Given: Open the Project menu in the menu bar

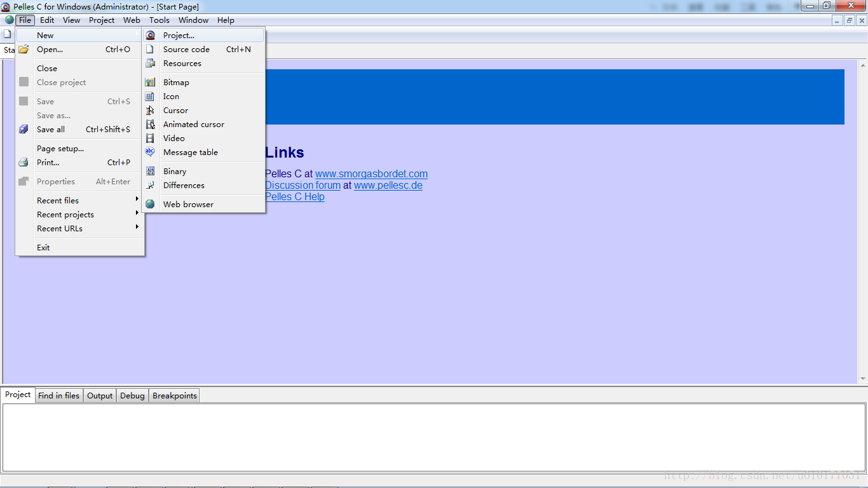Looking at the screenshot, I should point(102,20).
